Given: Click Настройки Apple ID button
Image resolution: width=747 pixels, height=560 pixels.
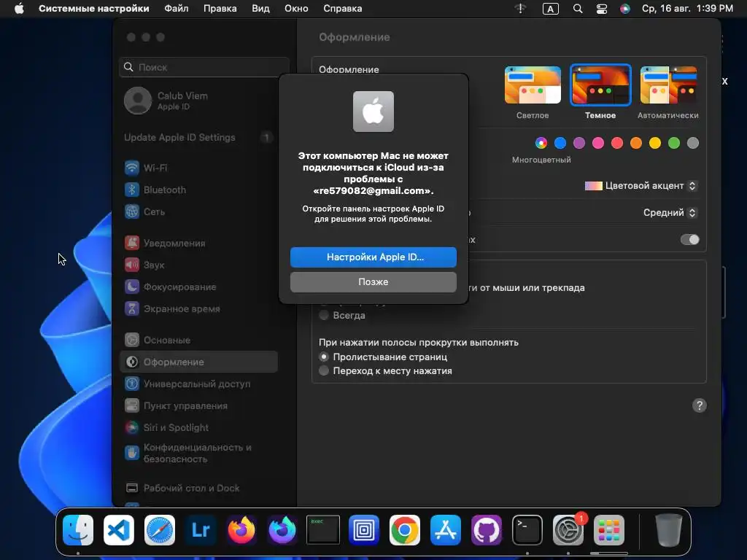Looking at the screenshot, I should pyautogui.click(x=373, y=257).
